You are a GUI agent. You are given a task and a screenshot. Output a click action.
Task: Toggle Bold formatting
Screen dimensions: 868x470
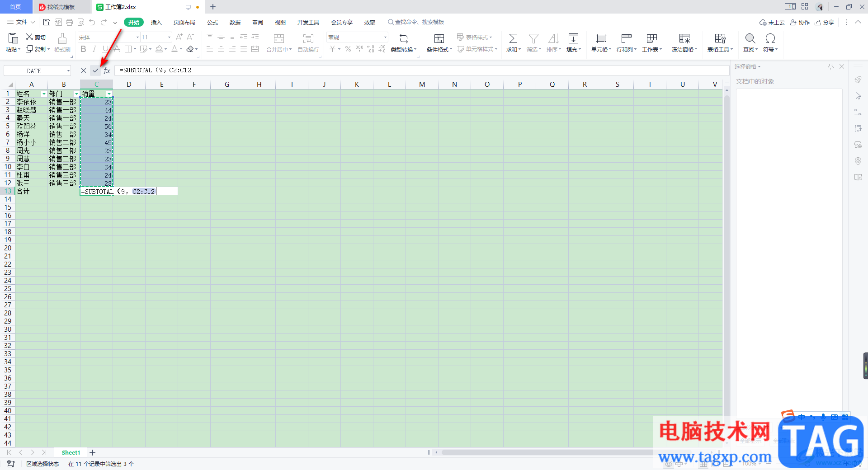click(83, 49)
